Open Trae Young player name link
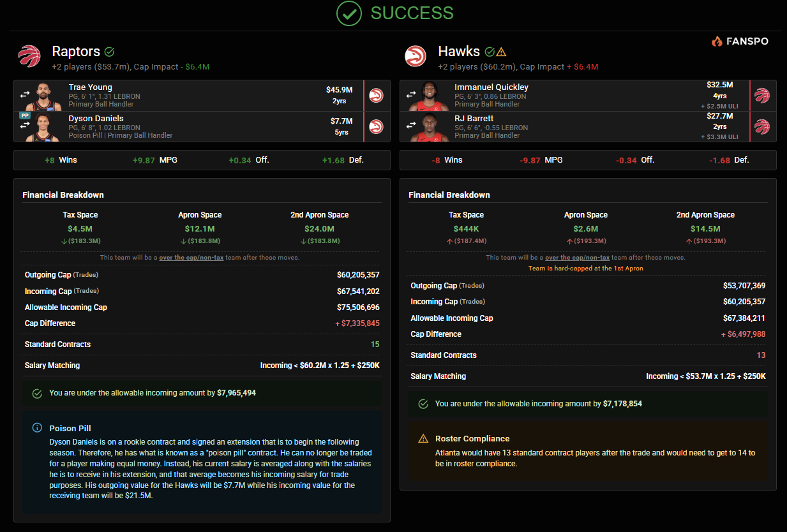This screenshot has height=532, width=787. pos(90,87)
